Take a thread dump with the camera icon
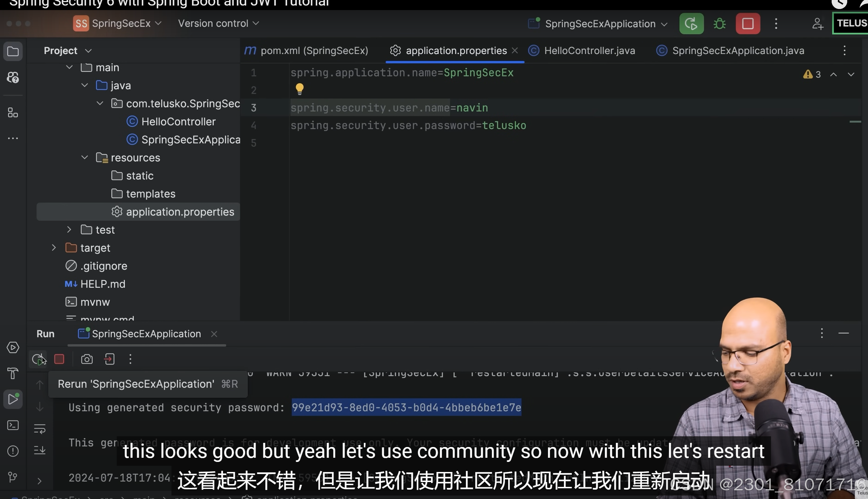The width and height of the screenshot is (868, 499). click(87, 359)
